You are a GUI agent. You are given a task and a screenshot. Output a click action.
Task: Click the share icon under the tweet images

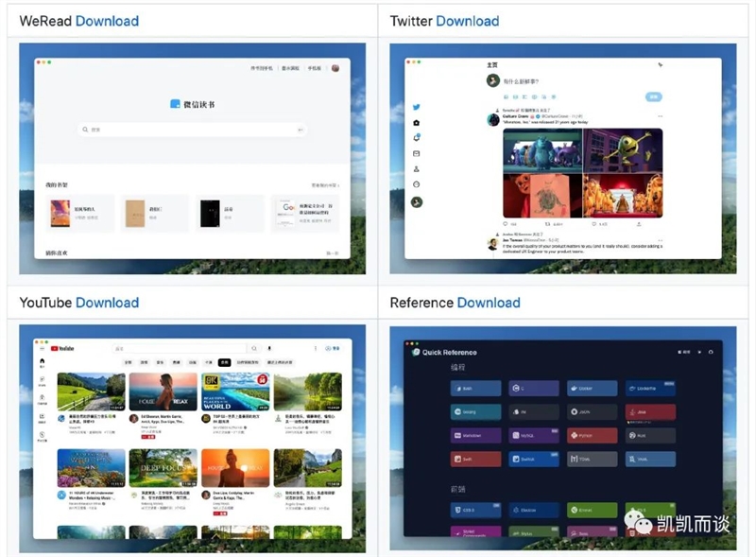pos(639,224)
